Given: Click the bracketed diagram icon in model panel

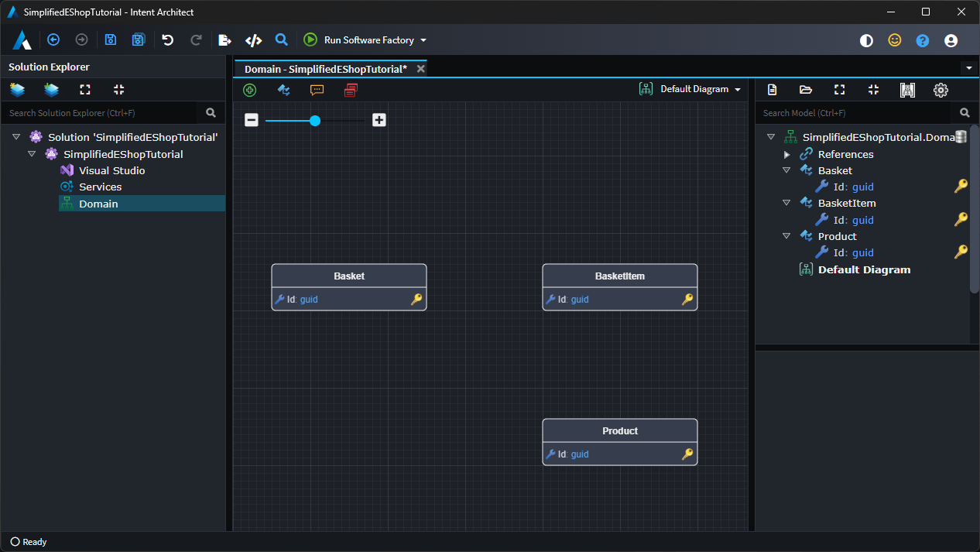Looking at the screenshot, I should point(907,90).
